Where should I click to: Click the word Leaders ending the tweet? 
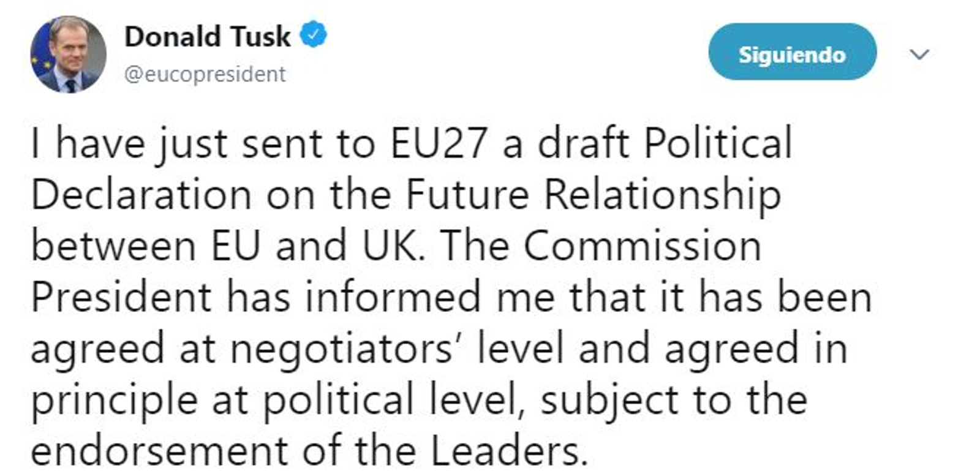tap(505, 451)
